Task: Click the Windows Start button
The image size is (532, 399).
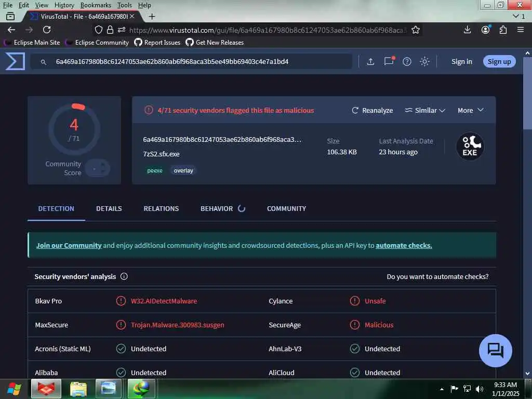Action: pyautogui.click(x=14, y=389)
